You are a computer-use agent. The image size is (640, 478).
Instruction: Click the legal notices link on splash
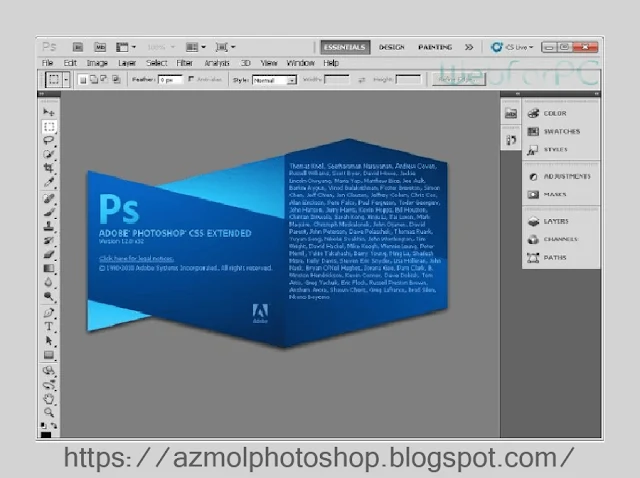pos(136,258)
